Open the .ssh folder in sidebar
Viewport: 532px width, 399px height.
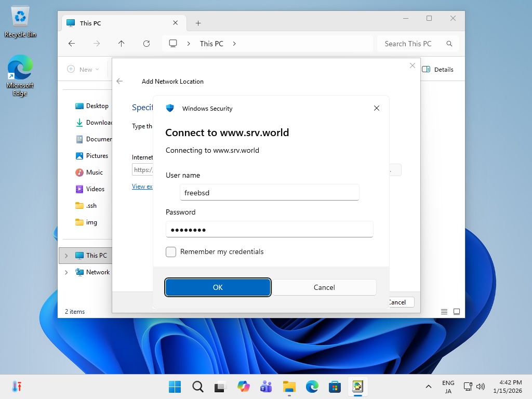coord(86,206)
